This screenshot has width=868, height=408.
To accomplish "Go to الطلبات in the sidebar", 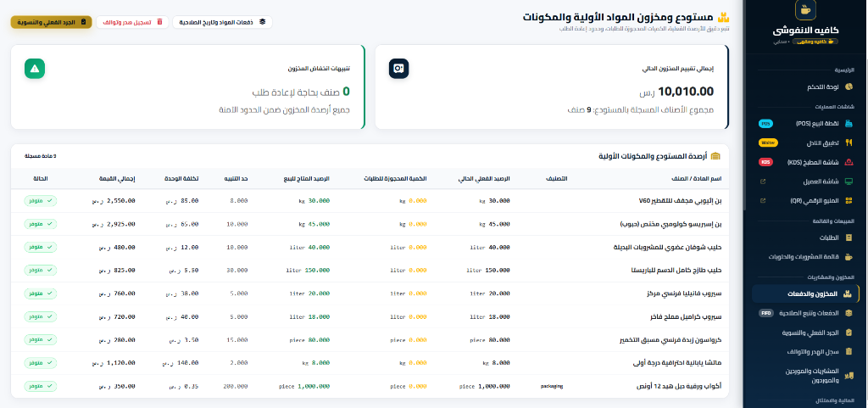I will click(805, 238).
